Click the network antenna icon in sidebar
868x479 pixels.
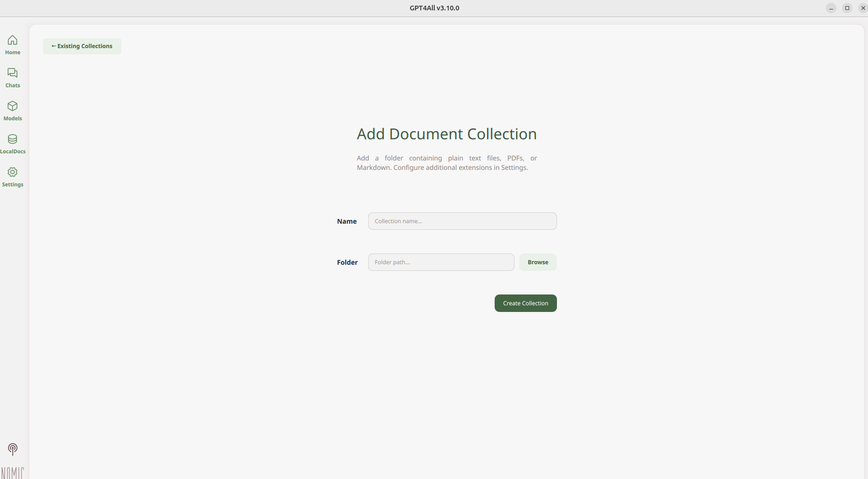(x=13, y=449)
